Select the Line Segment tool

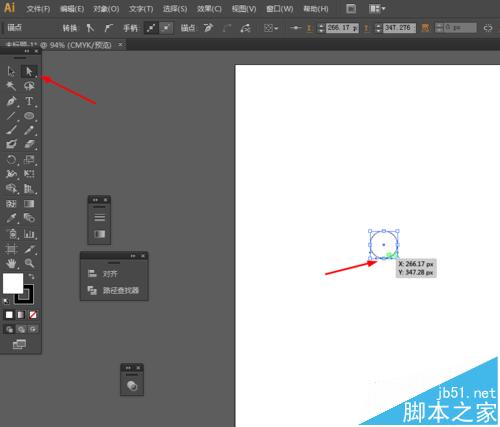tap(11, 116)
